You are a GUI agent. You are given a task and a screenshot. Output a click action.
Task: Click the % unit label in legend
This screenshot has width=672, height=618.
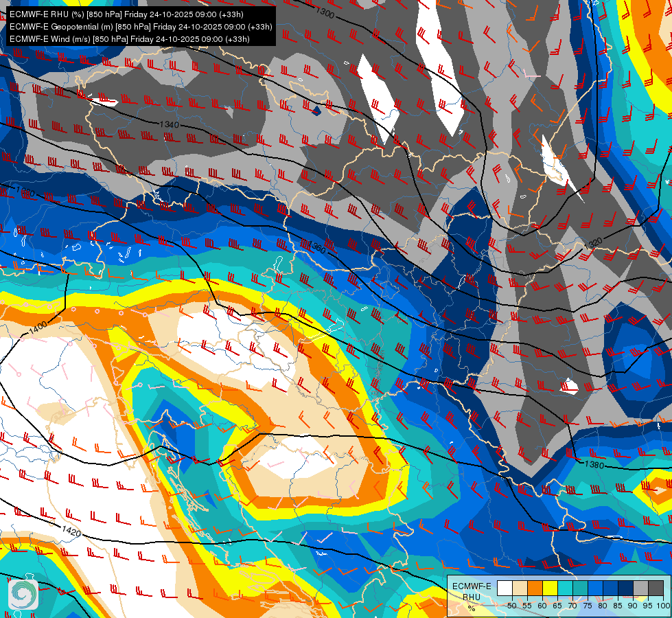pos(472,608)
